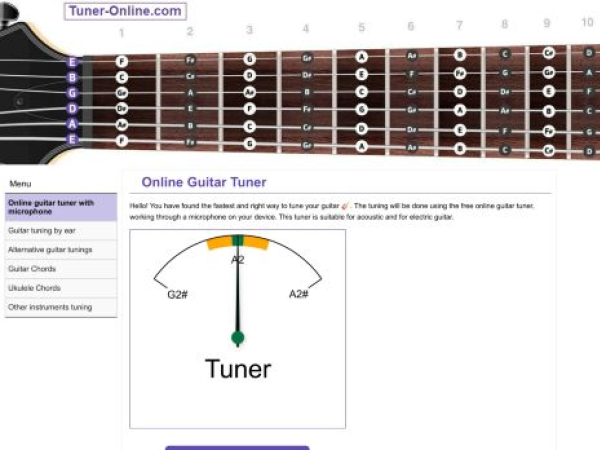The width and height of the screenshot is (600, 450).
Task: Play the A# note on fret 1 of A string
Action: point(122,124)
